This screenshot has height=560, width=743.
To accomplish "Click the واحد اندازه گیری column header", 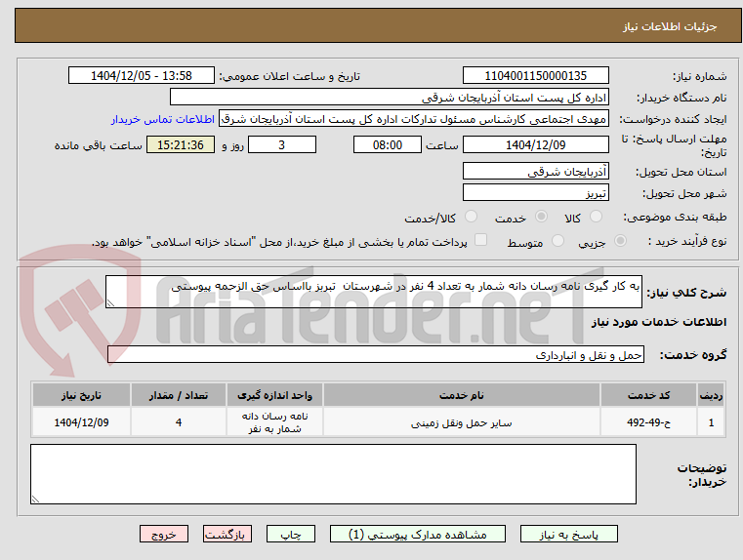I will (x=274, y=395).
